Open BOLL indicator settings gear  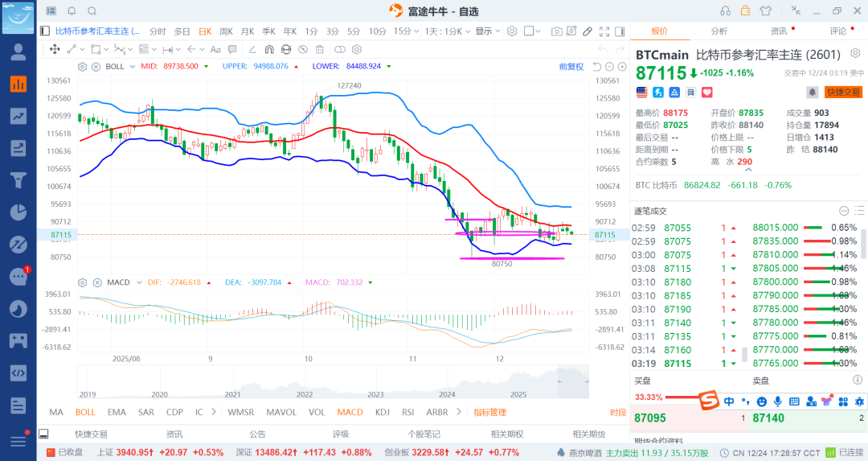point(83,66)
